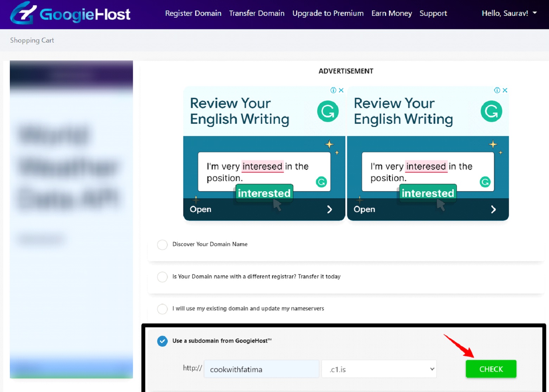Open Register Domain menu item

tap(193, 13)
